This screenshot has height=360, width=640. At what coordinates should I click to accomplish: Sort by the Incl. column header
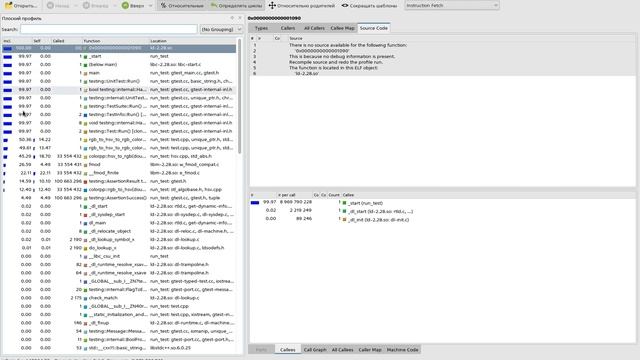point(17,41)
